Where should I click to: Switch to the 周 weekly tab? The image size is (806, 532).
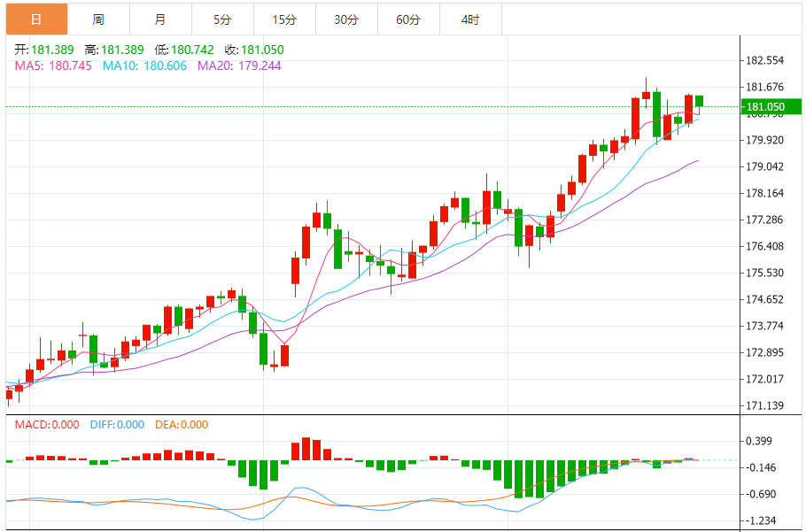(x=98, y=19)
